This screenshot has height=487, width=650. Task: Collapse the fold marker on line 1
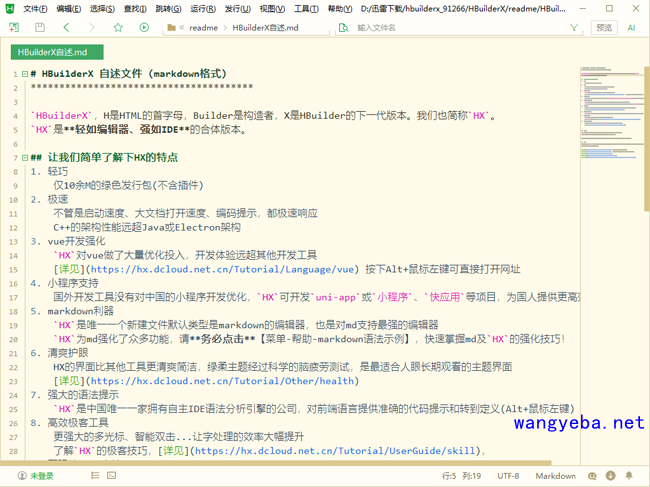[24, 74]
